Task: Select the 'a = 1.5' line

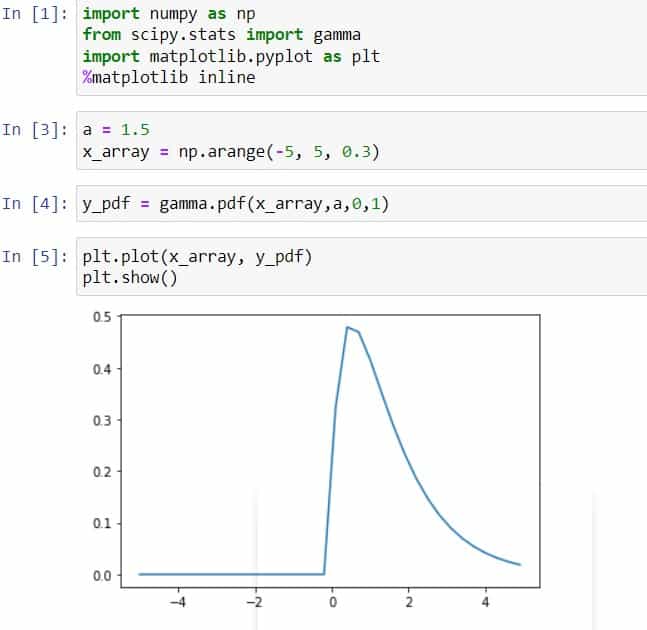Action: pyautogui.click(x=116, y=130)
